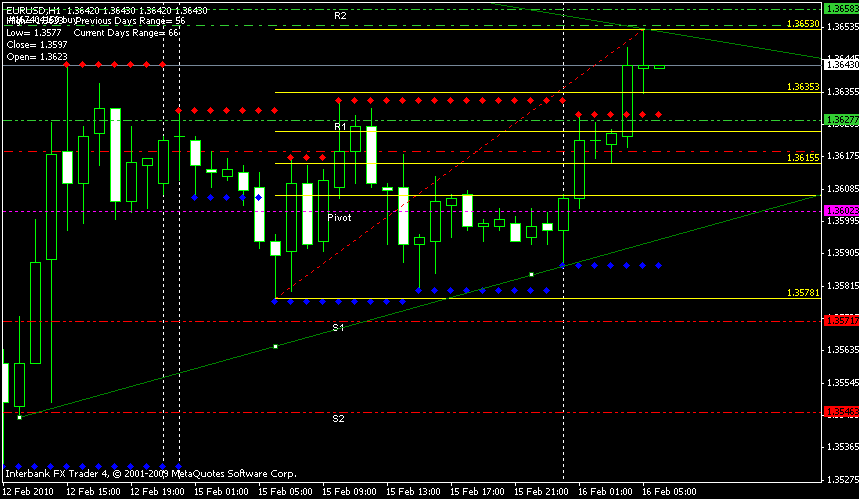859x499 pixels.
Task: Click the yellow 1.36530 Fibonacci level value
Action: point(803,24)
